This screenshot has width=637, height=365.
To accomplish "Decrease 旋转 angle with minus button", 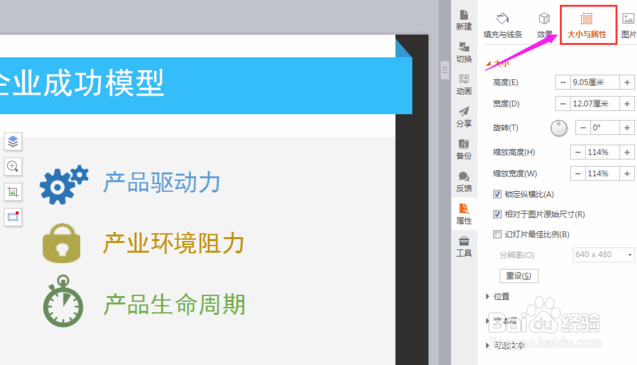I will click(583, 128).
